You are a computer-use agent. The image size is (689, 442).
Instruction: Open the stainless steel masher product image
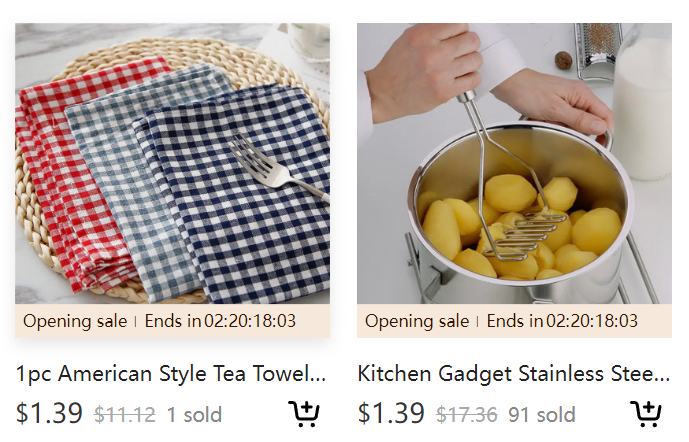[x=514, y=163]
